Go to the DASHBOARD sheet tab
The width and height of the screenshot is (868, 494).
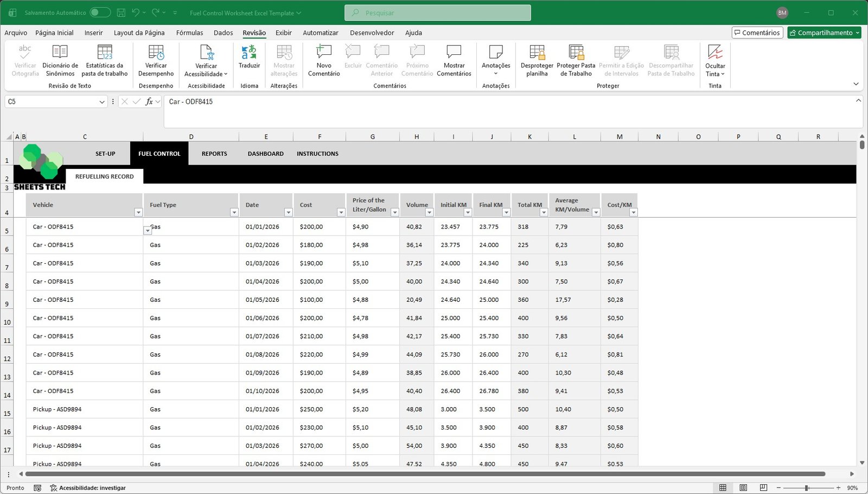tap(265, 154)
